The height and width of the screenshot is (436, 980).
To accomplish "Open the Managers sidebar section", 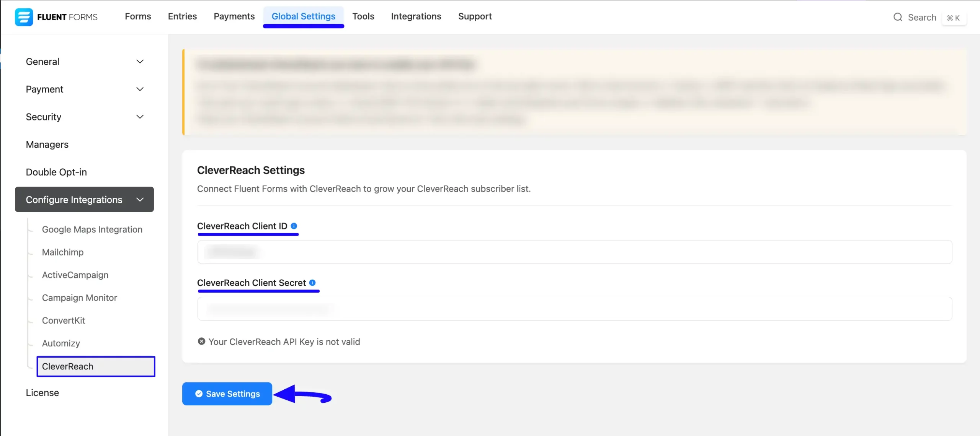I will [47, 145].
